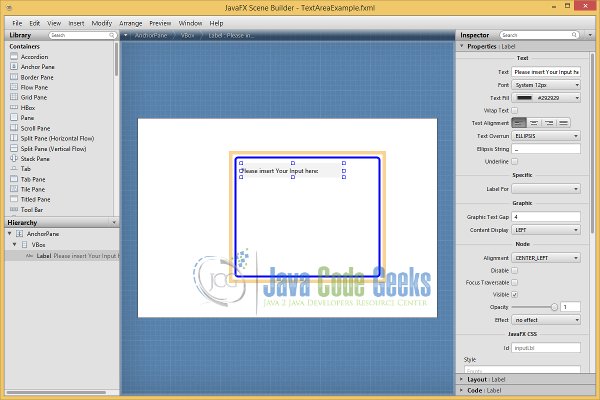The image size is (600, 400).
Task: Click the Opacity slider handle
Action: point(554,307)
